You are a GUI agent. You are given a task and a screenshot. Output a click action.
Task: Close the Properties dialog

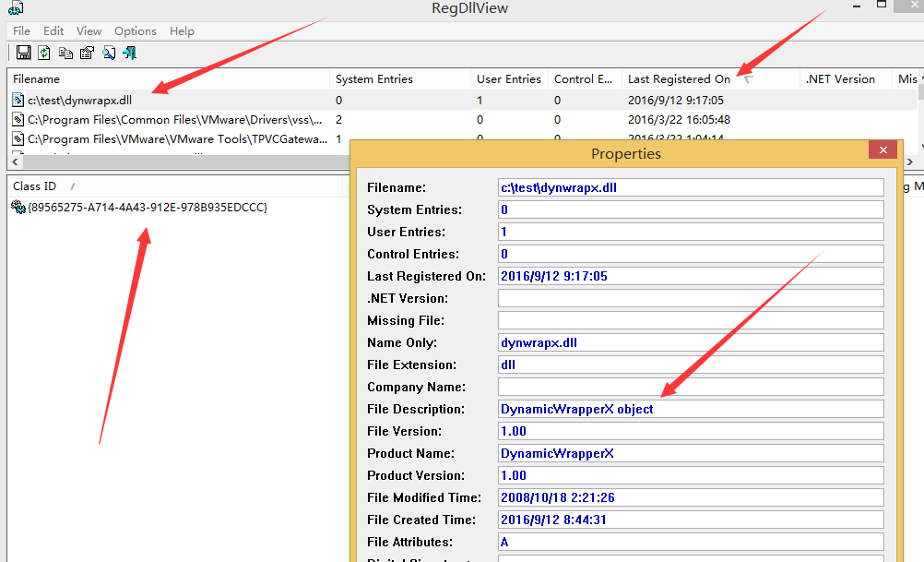883,149
